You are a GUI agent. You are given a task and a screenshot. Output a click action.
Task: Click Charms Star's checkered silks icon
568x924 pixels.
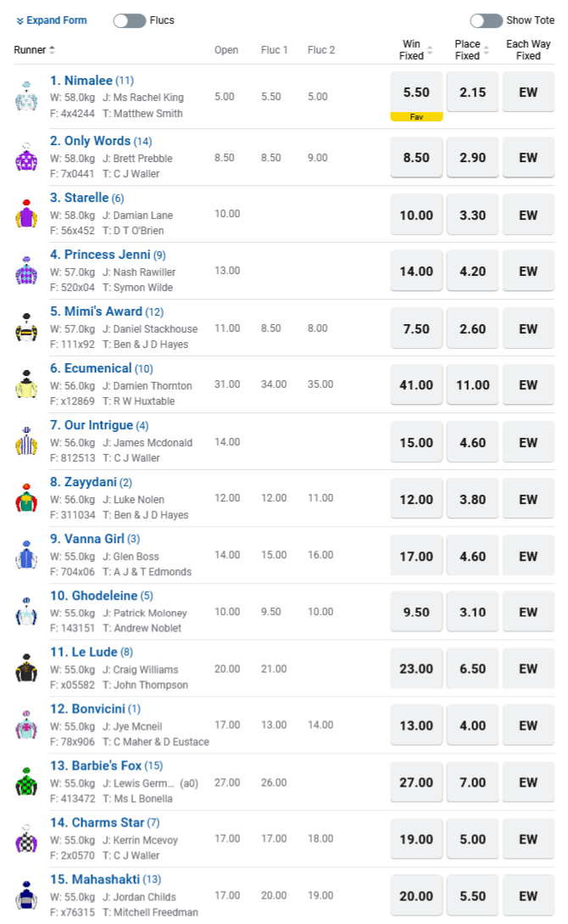coord(26,839)
